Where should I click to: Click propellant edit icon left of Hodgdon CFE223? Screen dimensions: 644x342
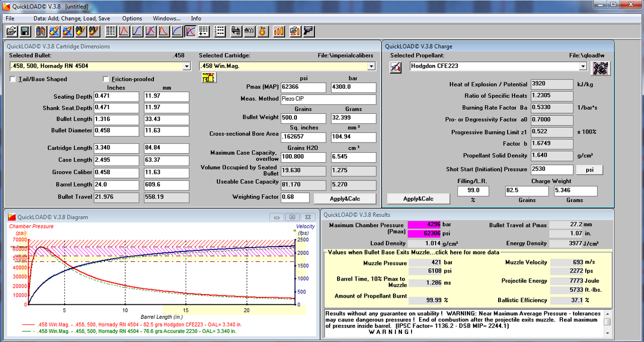click(395, 66)
